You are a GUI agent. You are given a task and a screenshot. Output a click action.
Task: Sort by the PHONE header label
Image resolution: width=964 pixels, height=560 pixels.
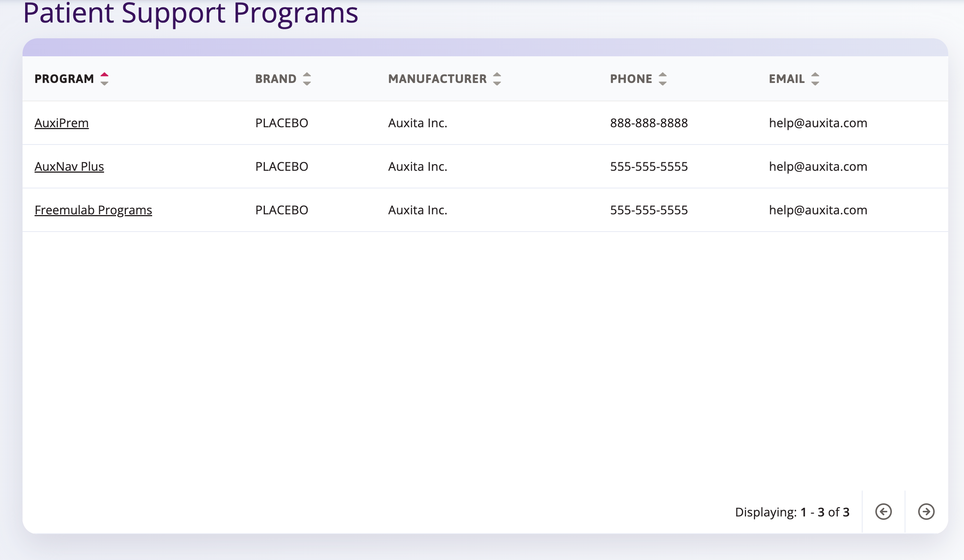click(631, 79)
